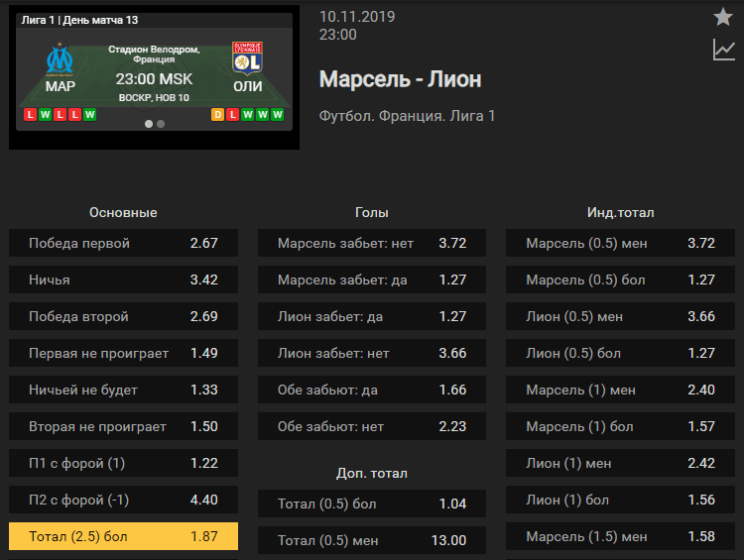Screen dimensions: 744x560
Task: Select the first carousel dot in match widget
Action: coord(149,124)
